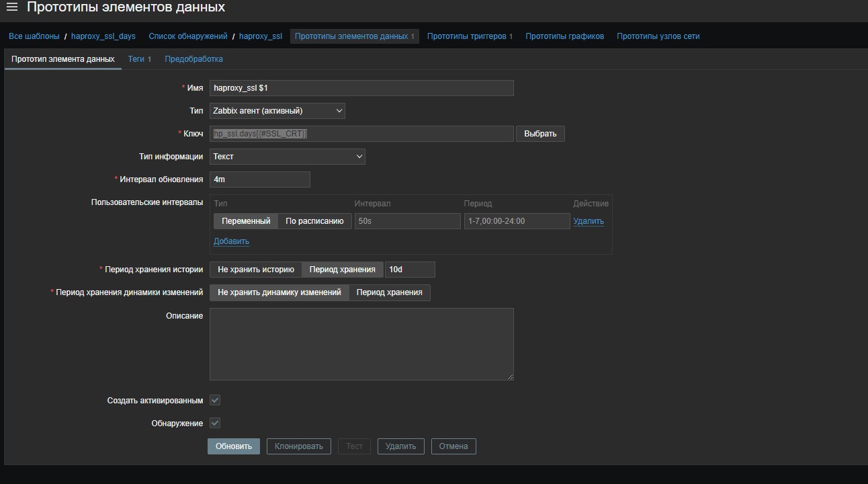Click the description textarea resize handle
The image size is (868, 484).
[x=510, y=376]
